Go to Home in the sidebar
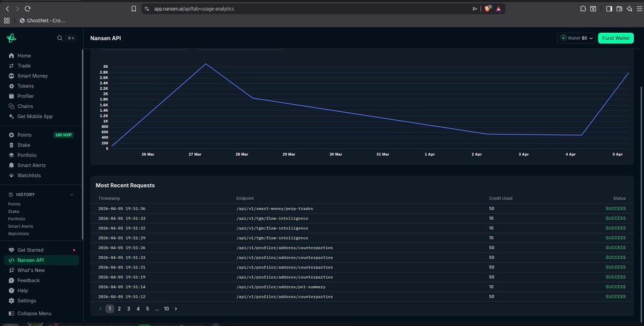This screenshot has width=644, height=326. pyautogui.click(x=24, y=56)
